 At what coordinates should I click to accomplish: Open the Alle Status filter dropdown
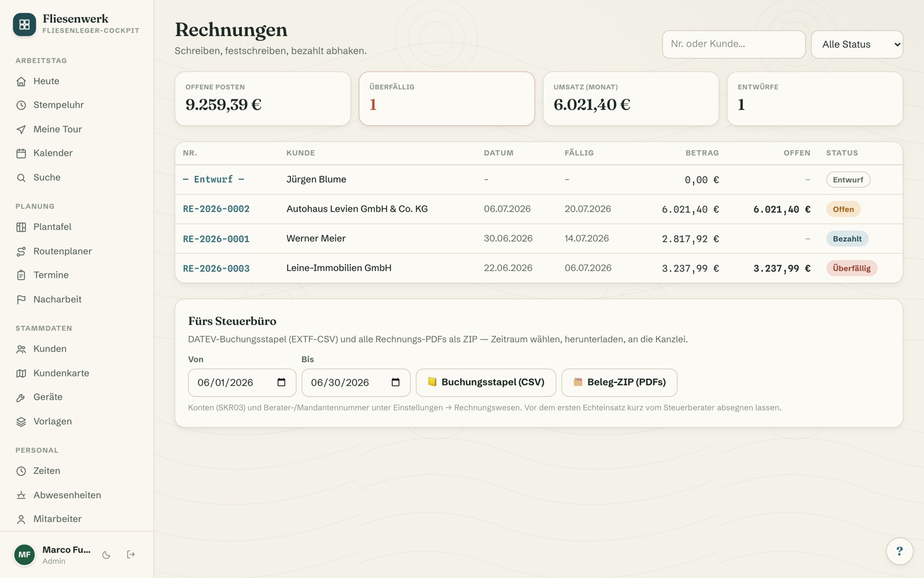(857, 45)
